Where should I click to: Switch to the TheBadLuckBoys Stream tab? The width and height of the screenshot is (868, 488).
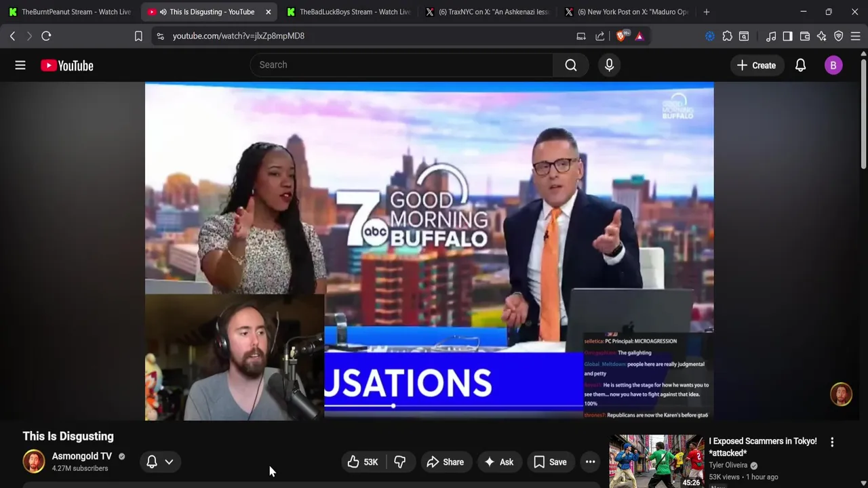[x=349, y=12]
